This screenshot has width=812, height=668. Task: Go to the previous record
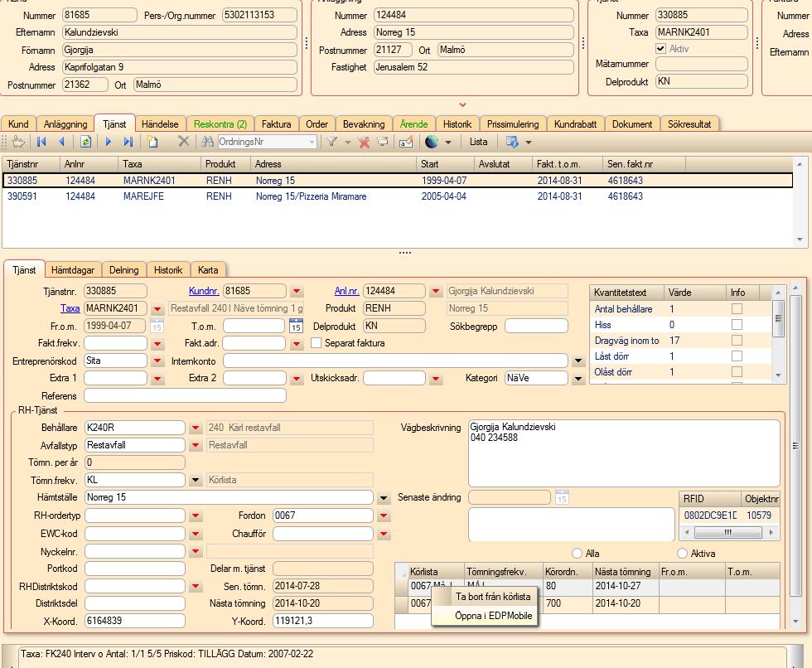61,142
